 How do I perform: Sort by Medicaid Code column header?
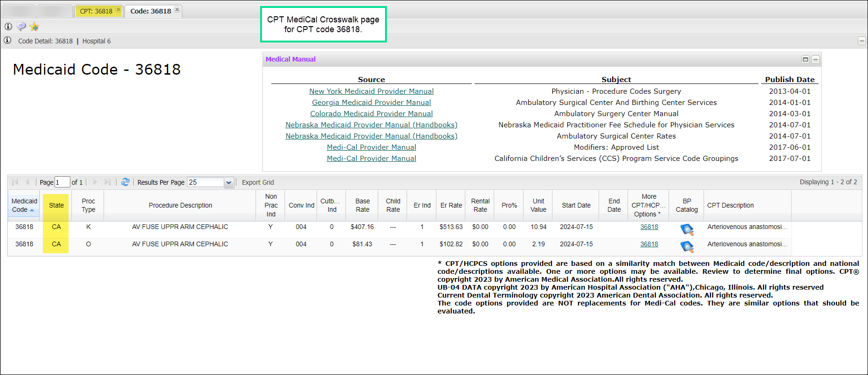[24, 205]
